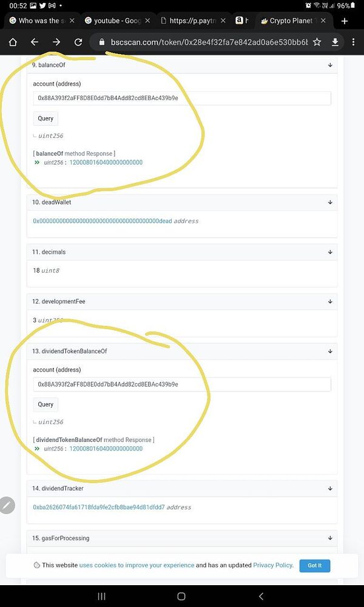Reload the BscScan page
The width and height of the screenshot is (364, 607).
tap(78, 42)
